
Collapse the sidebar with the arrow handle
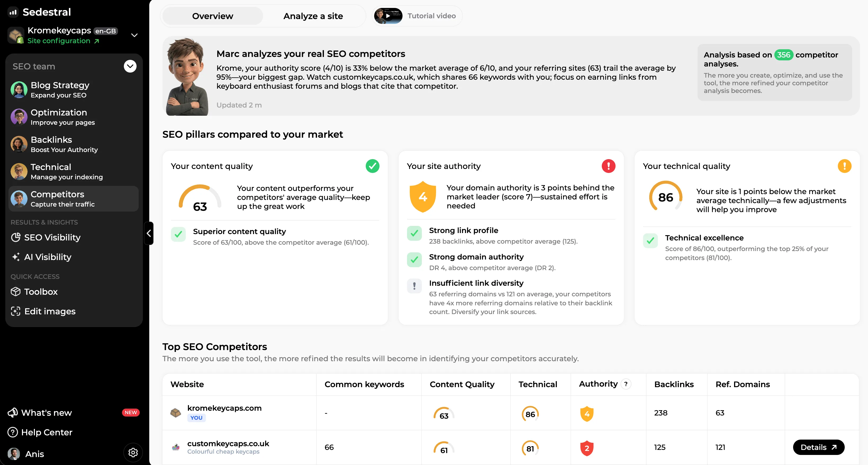click(149, 233)
